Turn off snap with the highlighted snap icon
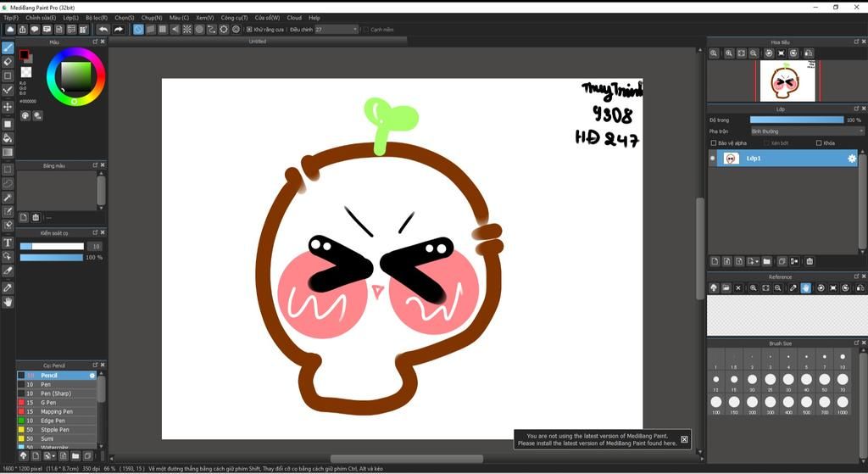868x474 pixels. [138, 30]
